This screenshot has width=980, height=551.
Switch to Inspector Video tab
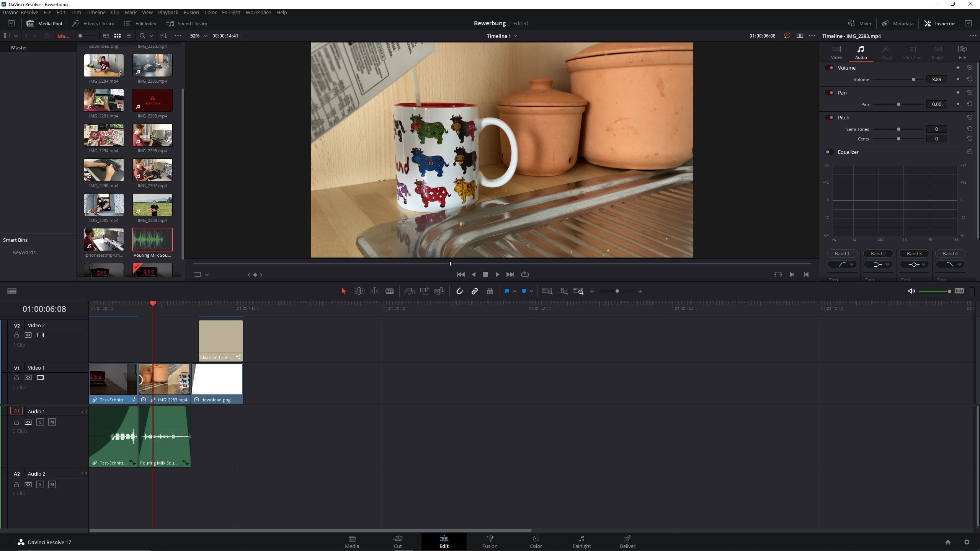pyautogui.click(x=836, y=52)
